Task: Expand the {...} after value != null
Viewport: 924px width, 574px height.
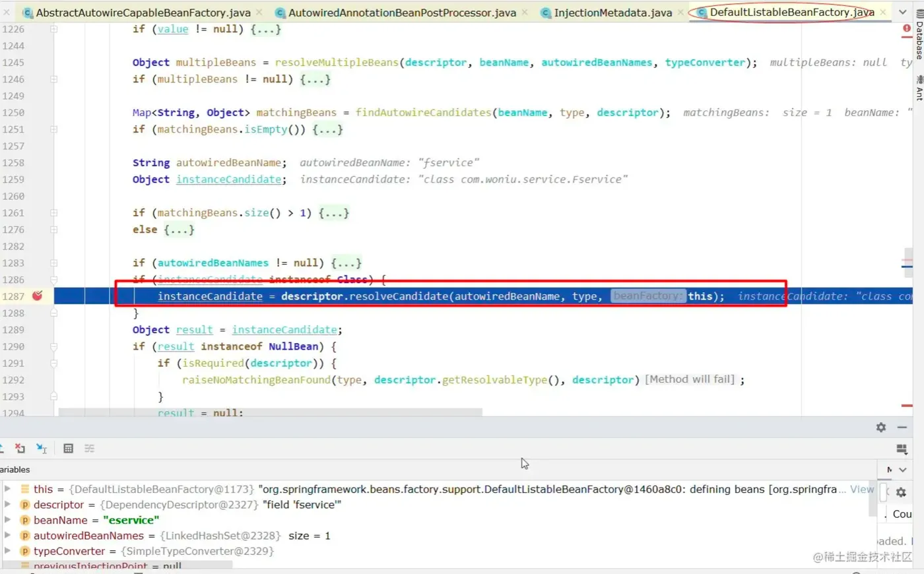Action: [265, 29]
